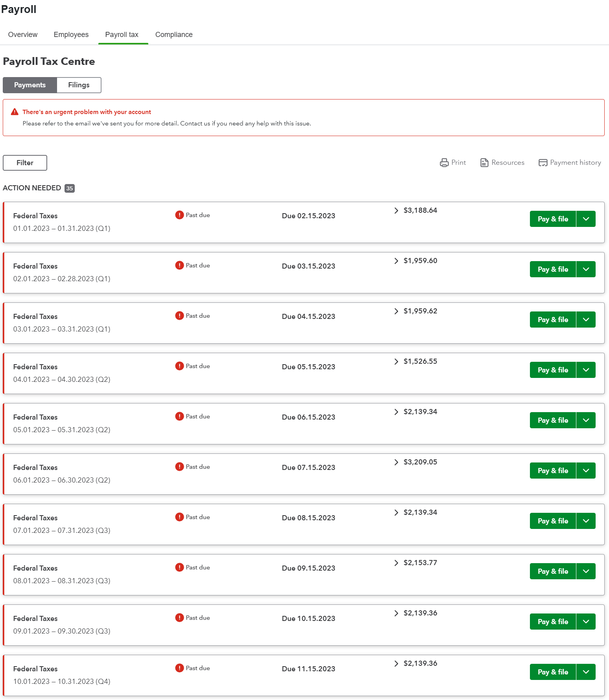Open Resources document icon
The height and width of the screenshot is (700, 609).
click(484, 163)
